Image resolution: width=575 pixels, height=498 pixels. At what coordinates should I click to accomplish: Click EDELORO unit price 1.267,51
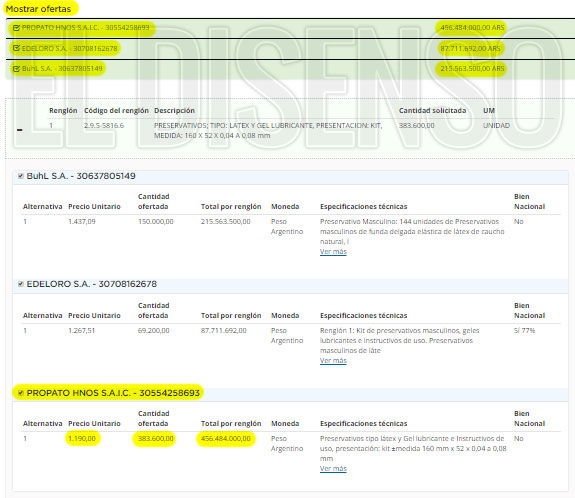click(81, 330)
